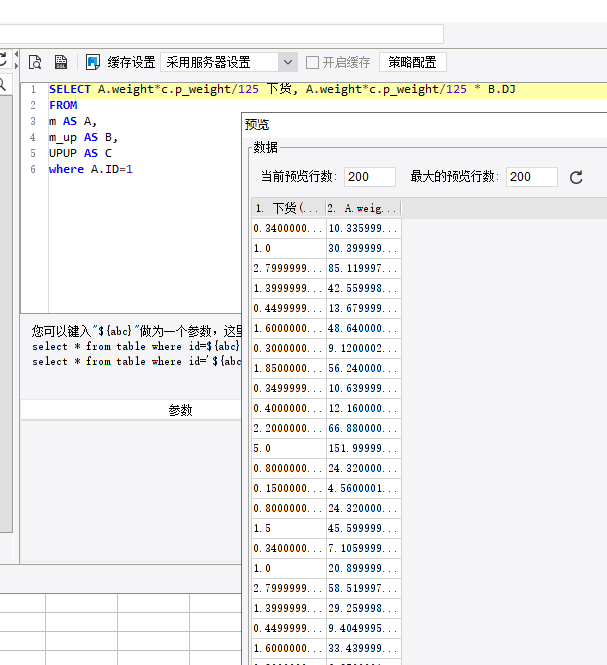The image size is (607, 665).
Task: Click the FROM keyword on line 2
Action: pos(63,105)
